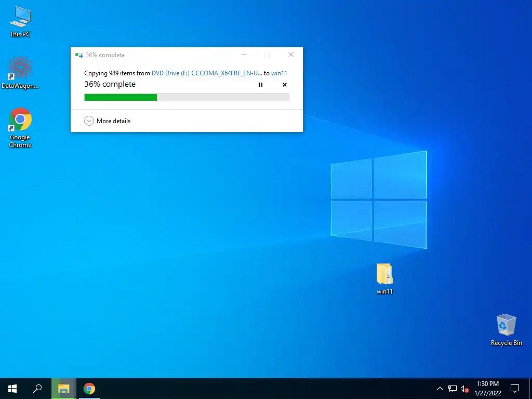The height and width of the screenshot is (399, 532).
Task: Expand More details in copy dialog
Action: [107, 121]
